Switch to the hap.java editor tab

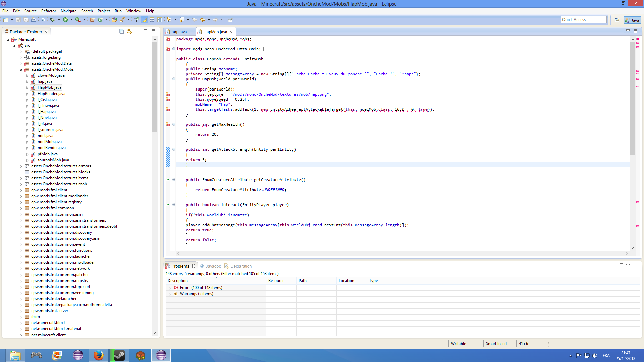179,32
